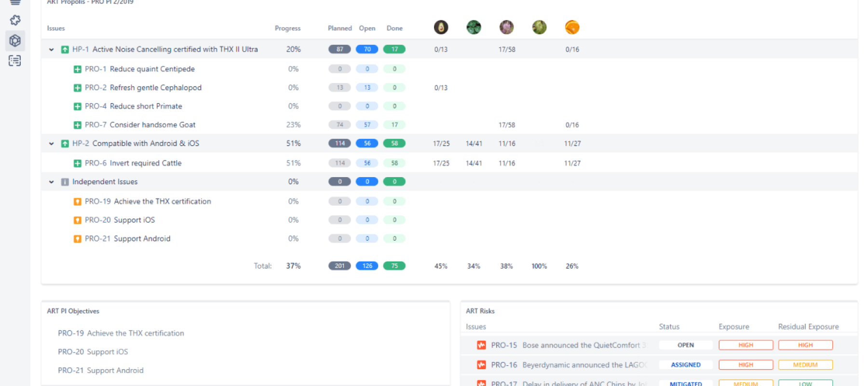This screenshot has width=868, height=386.
Task: Collapse the Independent Issues group
Action: pyautogui.click(x=52, y=182)
